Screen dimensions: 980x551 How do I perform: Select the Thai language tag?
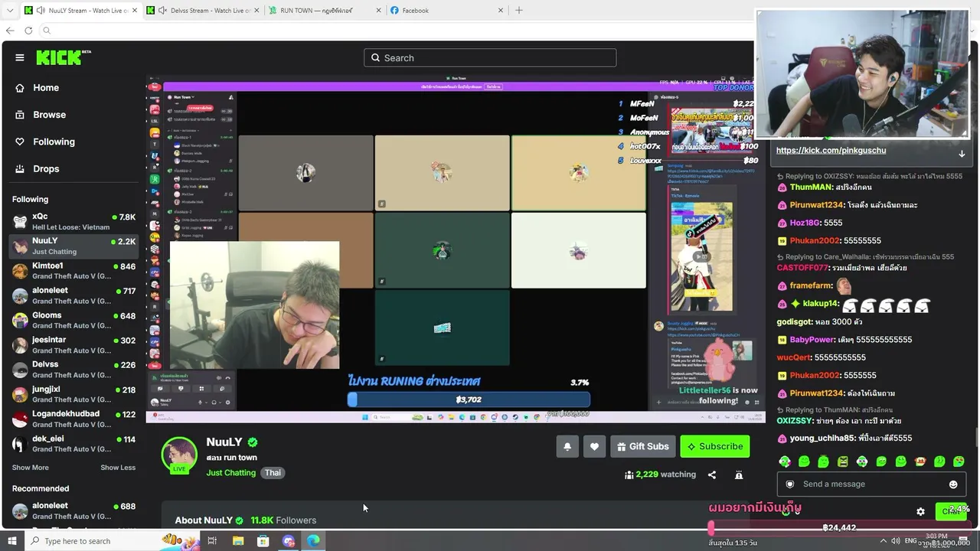[x=273, y=473]
